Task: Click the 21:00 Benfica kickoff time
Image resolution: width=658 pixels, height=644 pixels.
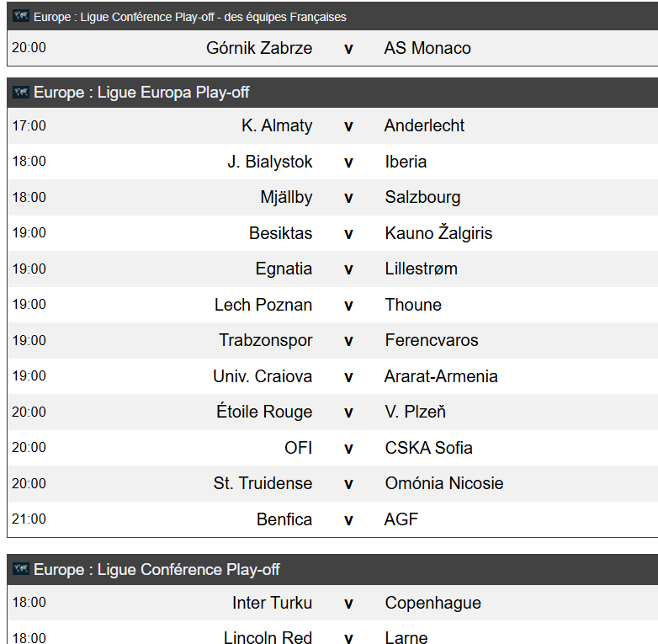Action: pyautogui.click(x=29, y=519)
